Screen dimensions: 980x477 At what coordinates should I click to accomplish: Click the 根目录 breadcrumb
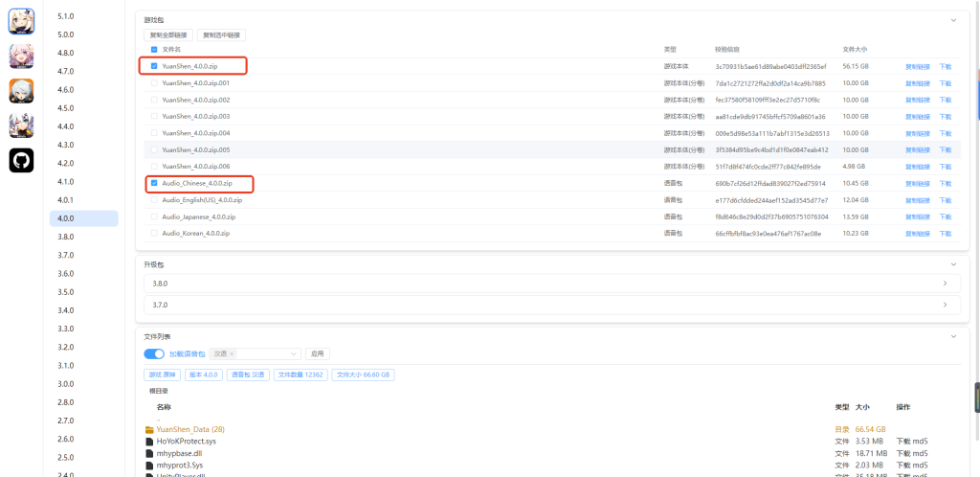(x=159, y=392)
